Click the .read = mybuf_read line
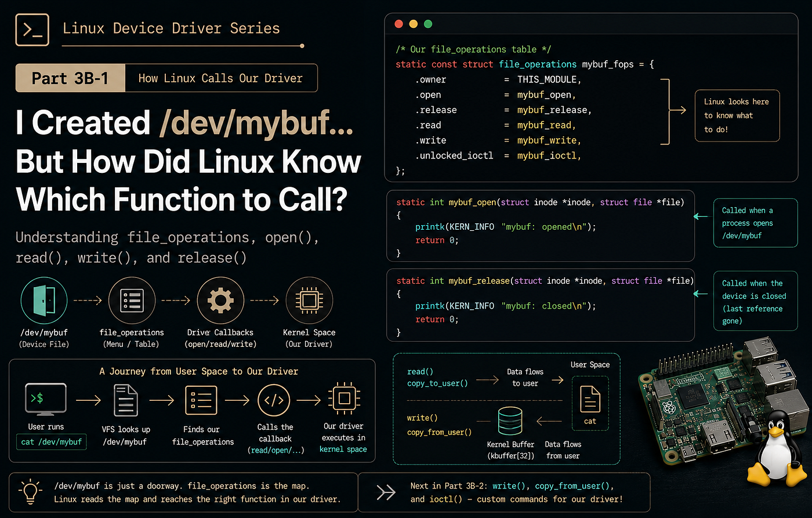The image size is (812, 518). (x=496, y=125)
